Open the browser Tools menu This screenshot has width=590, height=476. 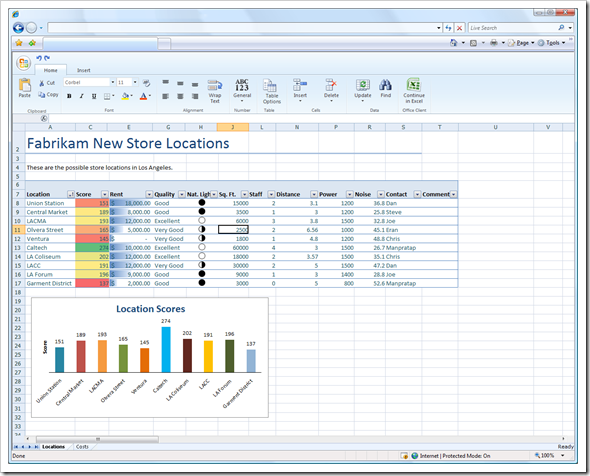pos(552,43)
